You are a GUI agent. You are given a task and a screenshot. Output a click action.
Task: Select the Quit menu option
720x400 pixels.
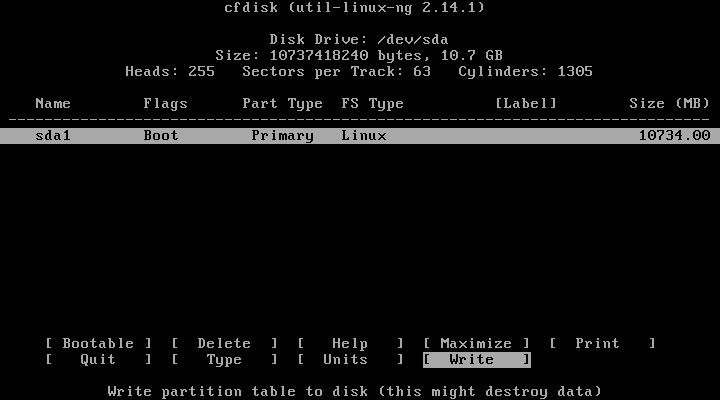coord(98,360)
